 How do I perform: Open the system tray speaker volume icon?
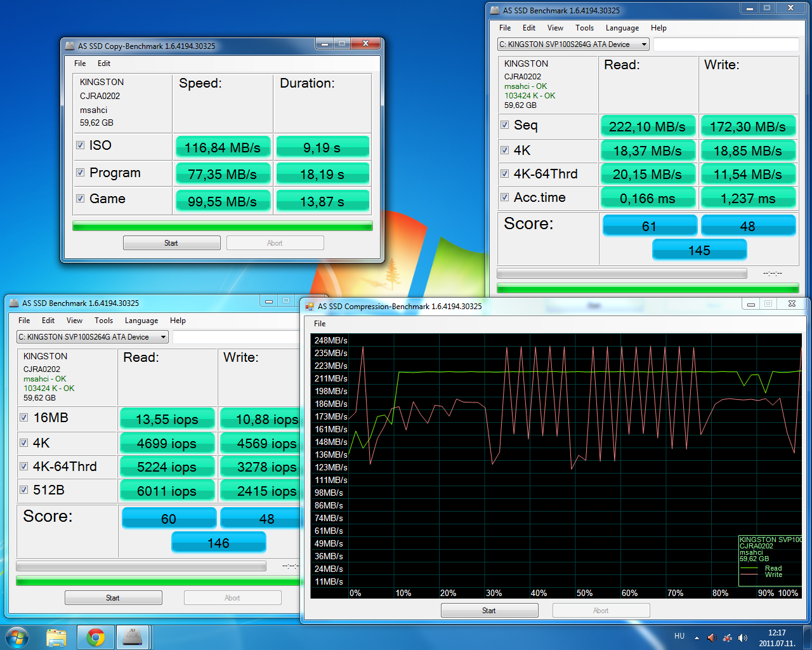pyautogui.click(x=743, y=637)
